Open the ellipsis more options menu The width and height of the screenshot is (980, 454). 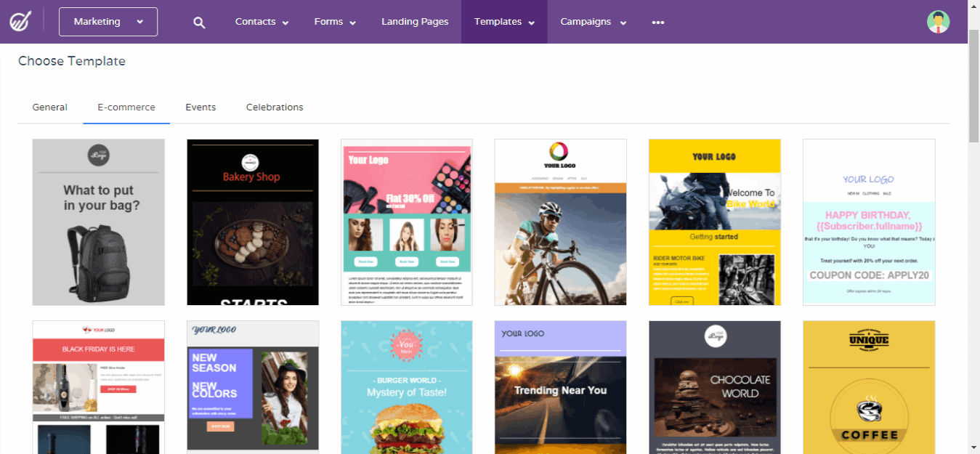pyautogui.click(x=657, y=22)
